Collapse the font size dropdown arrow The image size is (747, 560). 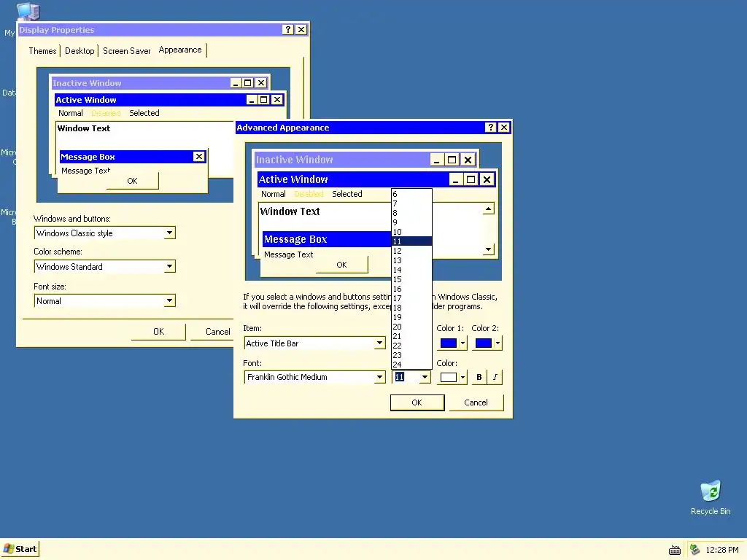pyautogui.click(x=425, y=377)
